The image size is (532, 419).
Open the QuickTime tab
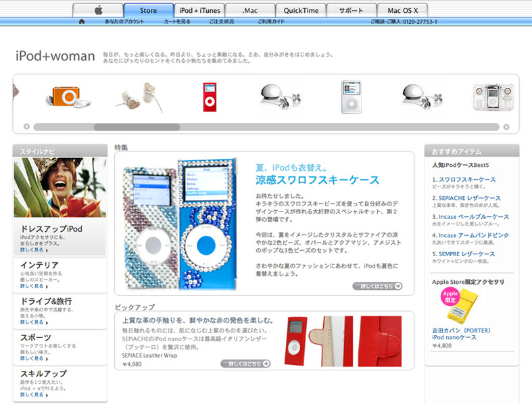pos(301,10)
